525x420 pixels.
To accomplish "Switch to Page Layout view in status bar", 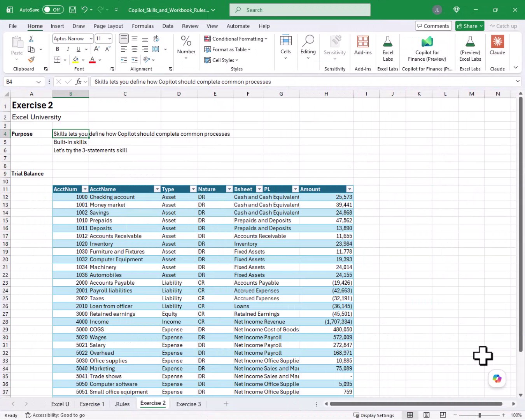I will point(427,415).
